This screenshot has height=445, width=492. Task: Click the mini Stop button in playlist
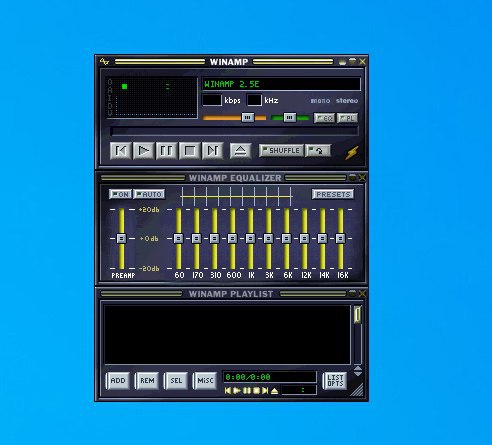click(256, 391)
